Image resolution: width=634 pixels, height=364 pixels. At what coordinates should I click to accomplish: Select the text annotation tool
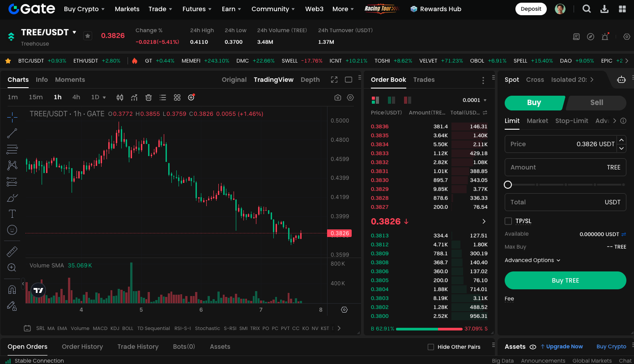pos(12,214)
